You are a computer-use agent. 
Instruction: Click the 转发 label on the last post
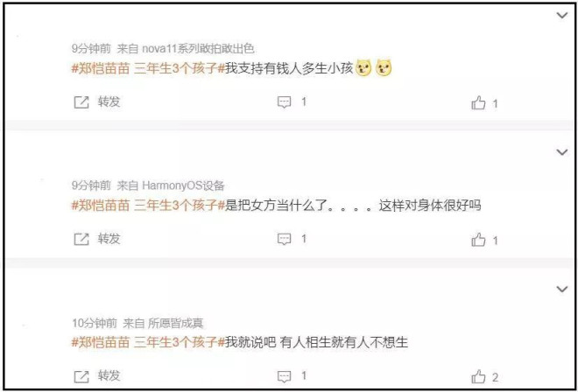tap(109, 375)
